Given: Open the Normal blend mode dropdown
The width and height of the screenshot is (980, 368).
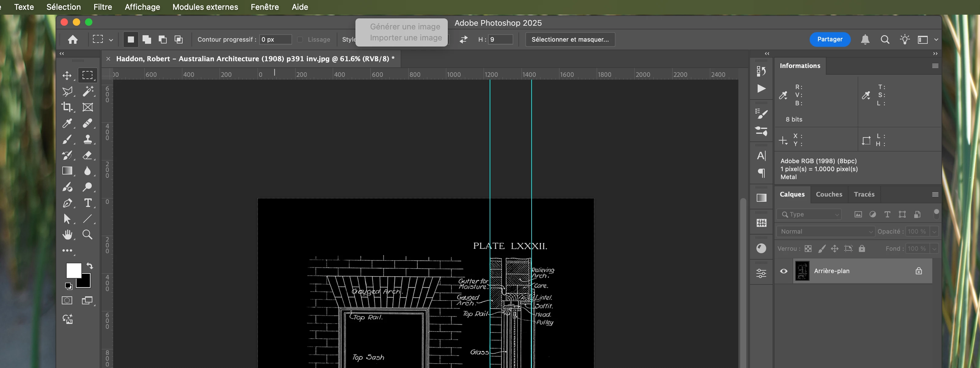Looking at the screenshot, I should [x=825, y=231].
